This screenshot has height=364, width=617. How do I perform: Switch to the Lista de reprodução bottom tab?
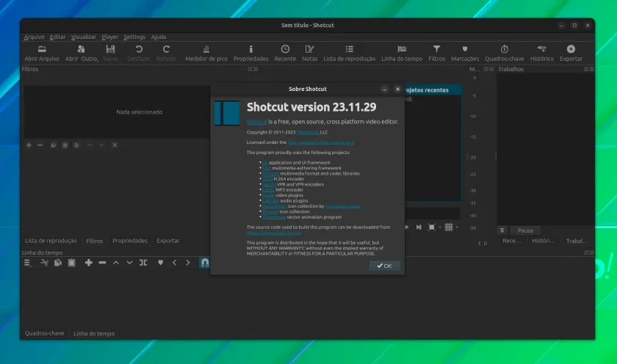tap(51, 241)
